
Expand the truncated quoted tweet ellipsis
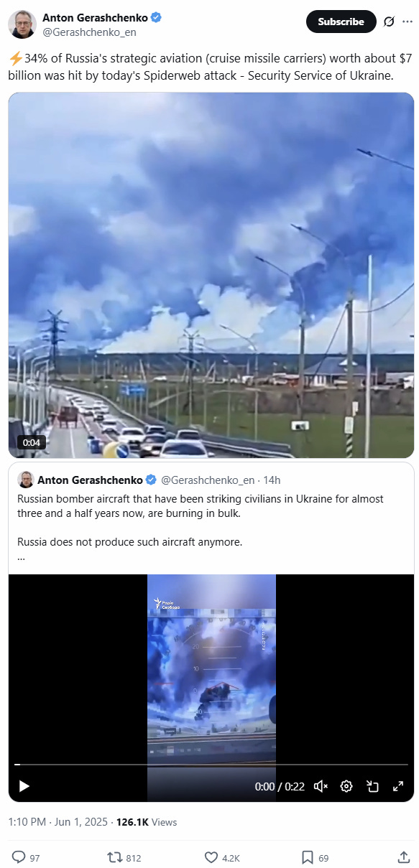pos(22,556)
